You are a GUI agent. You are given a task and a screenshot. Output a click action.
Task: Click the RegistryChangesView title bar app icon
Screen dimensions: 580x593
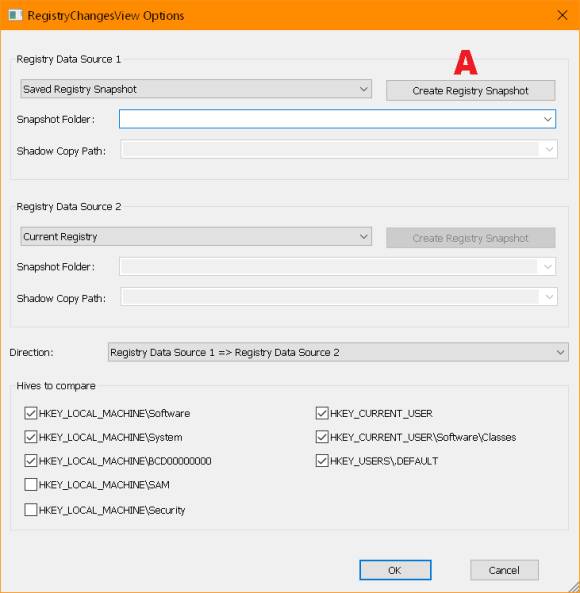[x=15, y=16]
